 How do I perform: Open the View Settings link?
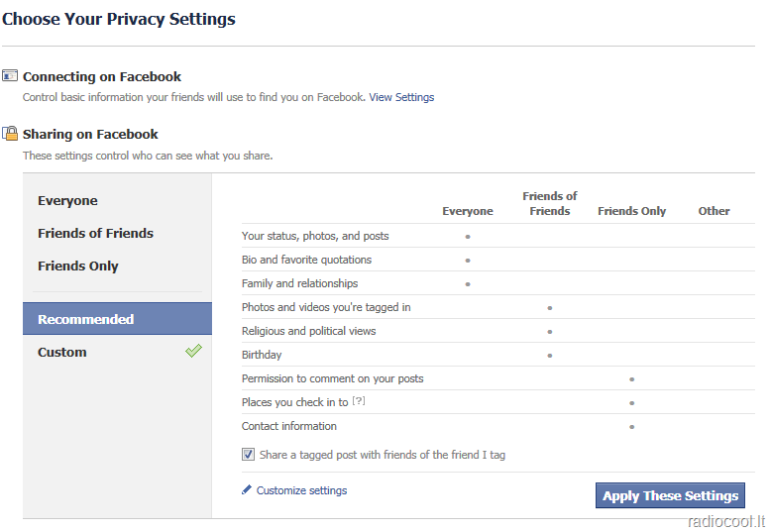click(x=401, y=97)
